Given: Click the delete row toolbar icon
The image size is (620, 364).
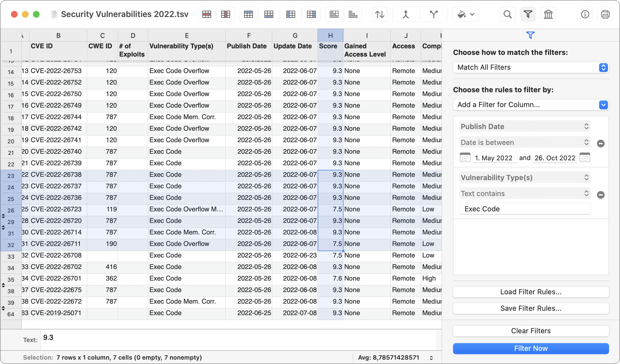Looking at the screenshot, I should pyautogui.click(x=206, y=14).
